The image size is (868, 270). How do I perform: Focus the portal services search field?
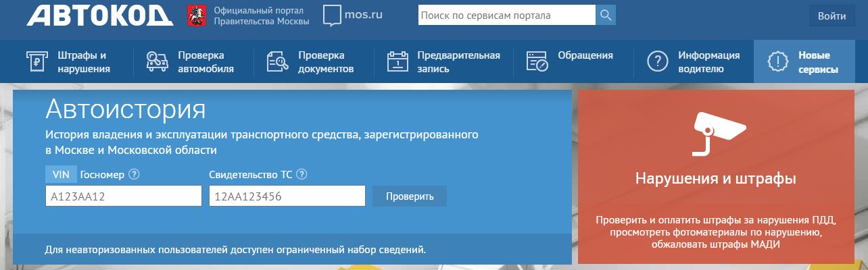click(507, 15)
